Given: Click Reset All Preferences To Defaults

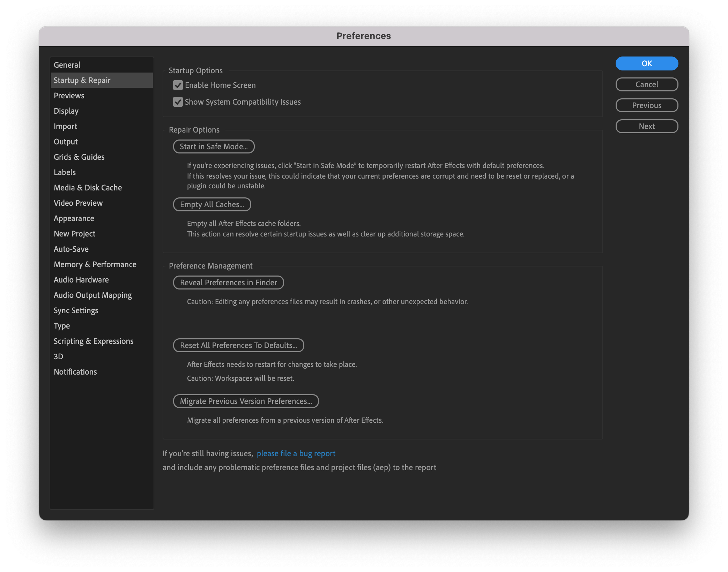Looking at the screenshot, I should click(238, 345).
